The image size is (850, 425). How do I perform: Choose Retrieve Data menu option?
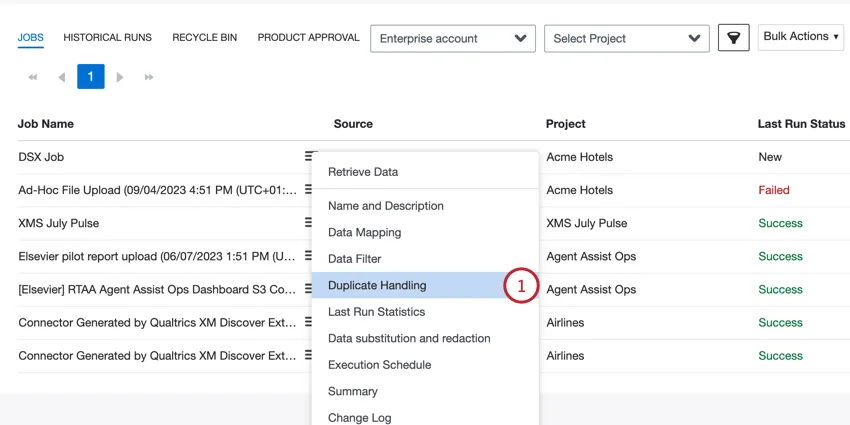click(x=363, y=172)
